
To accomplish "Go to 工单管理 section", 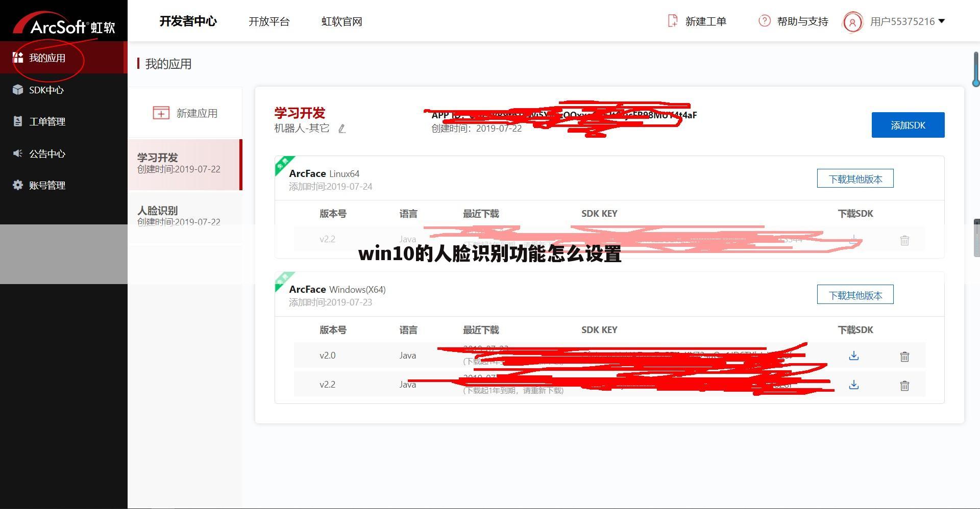I will 47,121.
